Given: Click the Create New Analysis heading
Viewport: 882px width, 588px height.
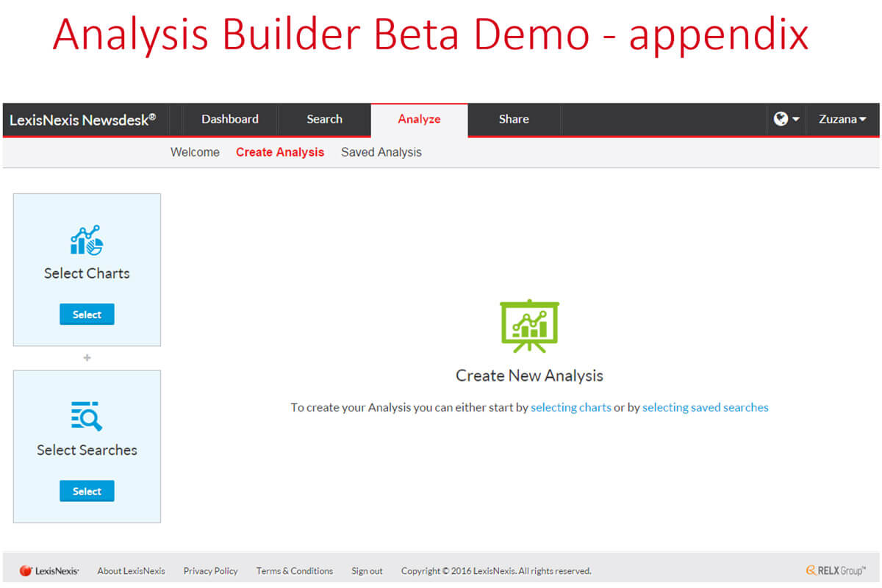Looking at the screenshot, I should tap(529, 376).
